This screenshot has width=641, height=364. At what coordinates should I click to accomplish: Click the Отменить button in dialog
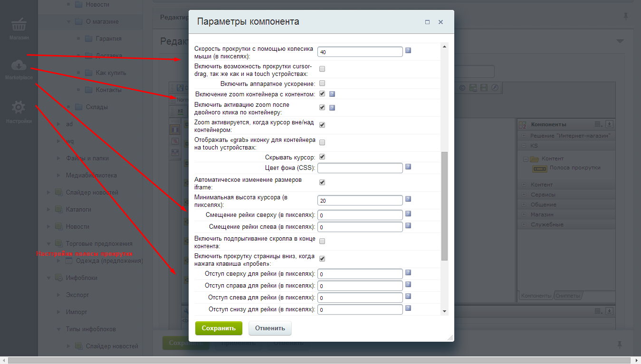tap(269, 328)
